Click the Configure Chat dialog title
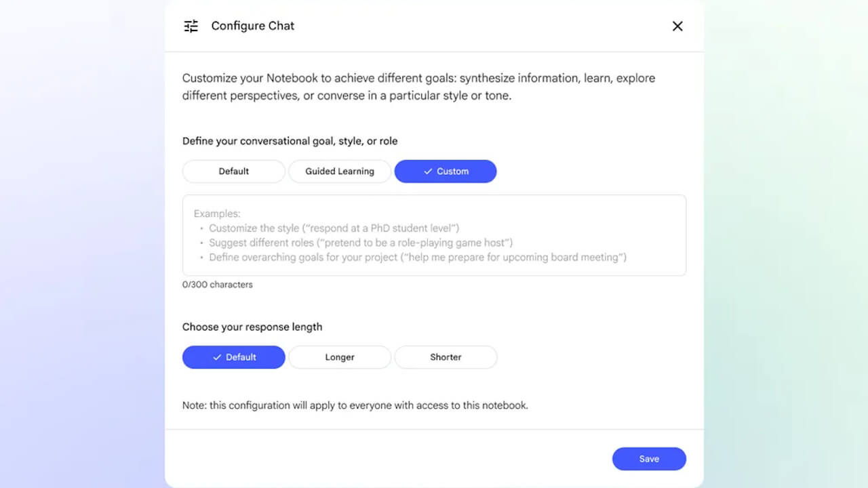Image resolution: width=868 pixels, height=488 pixels. [x=252, y=26]
